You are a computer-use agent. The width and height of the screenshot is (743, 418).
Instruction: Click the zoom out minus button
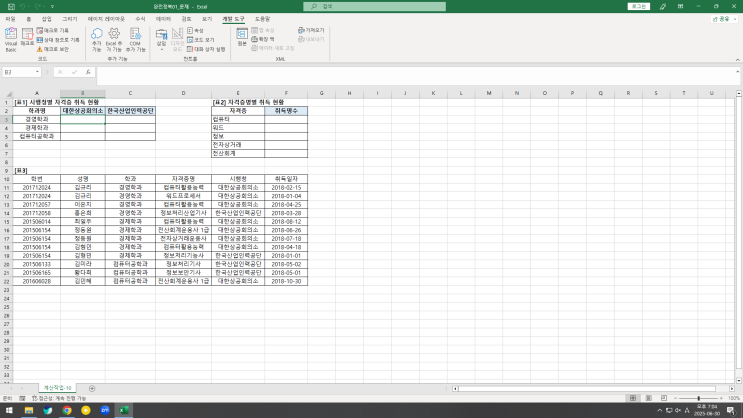point(675,399)
